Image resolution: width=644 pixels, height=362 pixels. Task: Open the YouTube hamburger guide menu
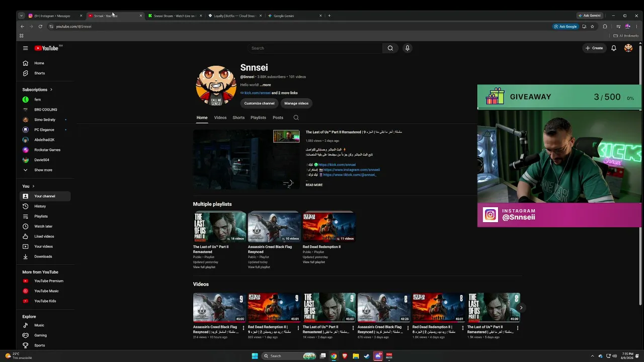[25, 48]
